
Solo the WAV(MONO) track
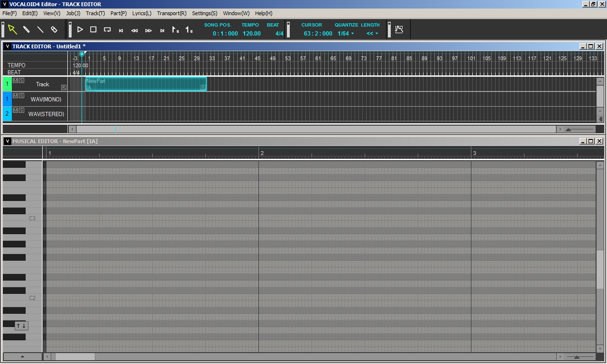point(20,96)
